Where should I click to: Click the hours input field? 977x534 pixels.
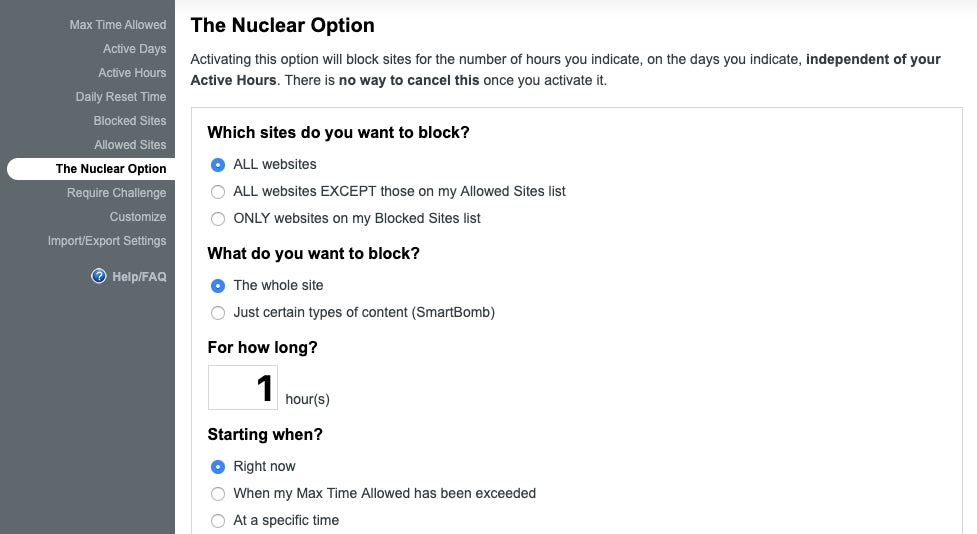[x=243, y=387]
